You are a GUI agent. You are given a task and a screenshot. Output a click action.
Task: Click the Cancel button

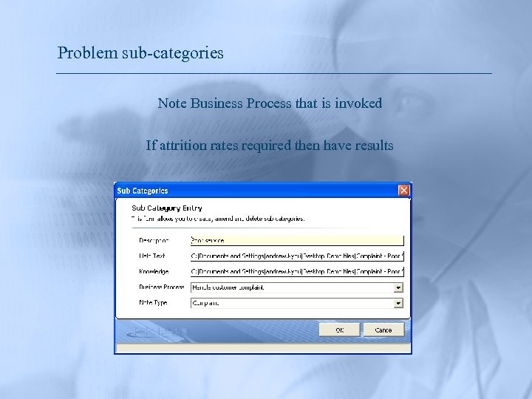pyautogui.click(x=383, y=330)
